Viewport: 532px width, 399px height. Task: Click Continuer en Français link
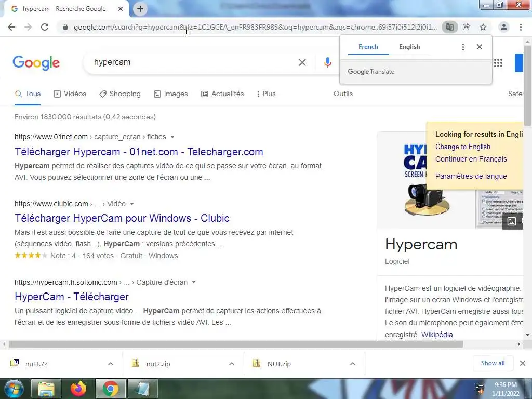[471, 159]
